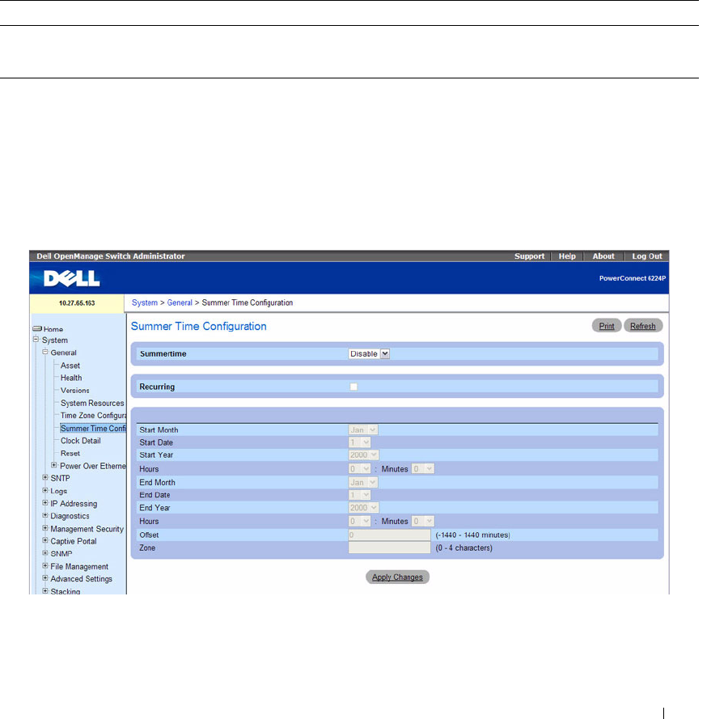
Task: Select Asset in the tree
Action: 70,366
